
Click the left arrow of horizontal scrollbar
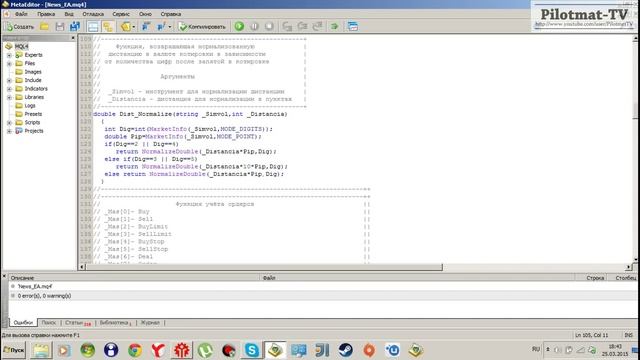click(x=82, y=267)
